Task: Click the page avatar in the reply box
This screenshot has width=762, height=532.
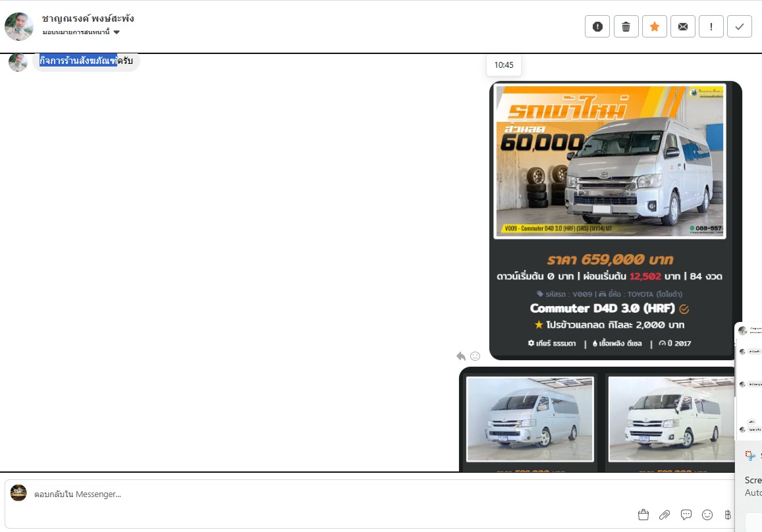Action: click(x=18, y=492)
